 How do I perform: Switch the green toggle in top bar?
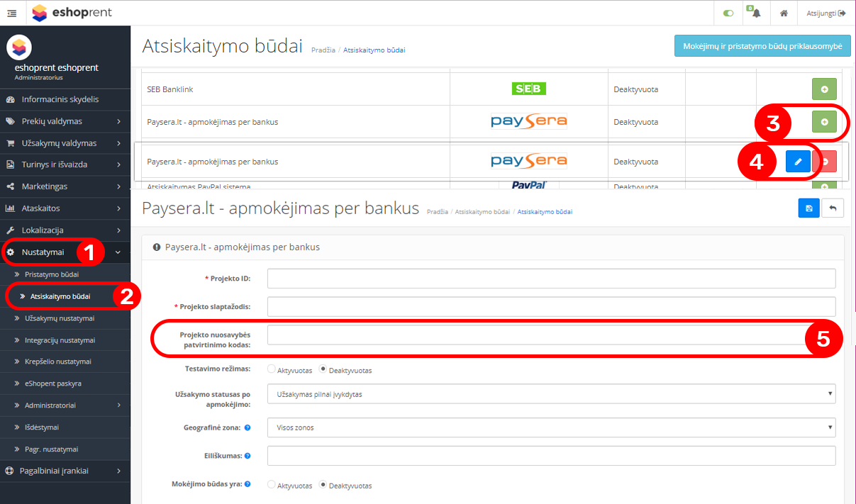pyautogui.click(x=728, y=13)
